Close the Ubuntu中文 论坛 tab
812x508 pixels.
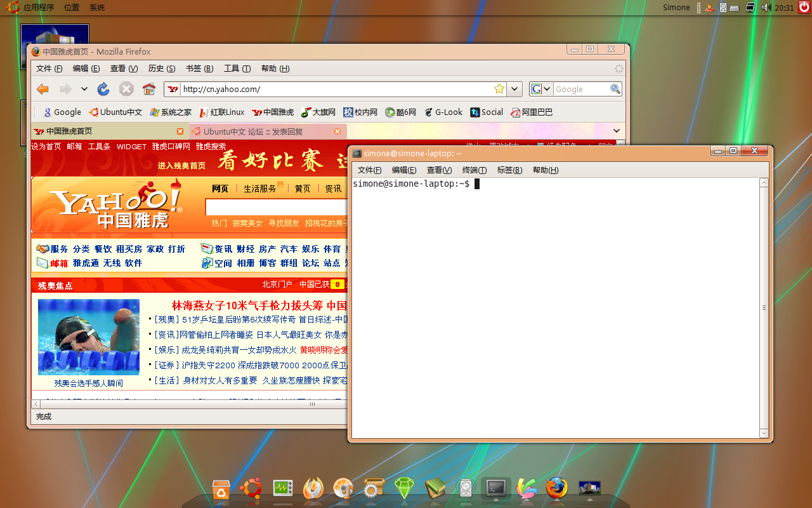tap(338, 131)
